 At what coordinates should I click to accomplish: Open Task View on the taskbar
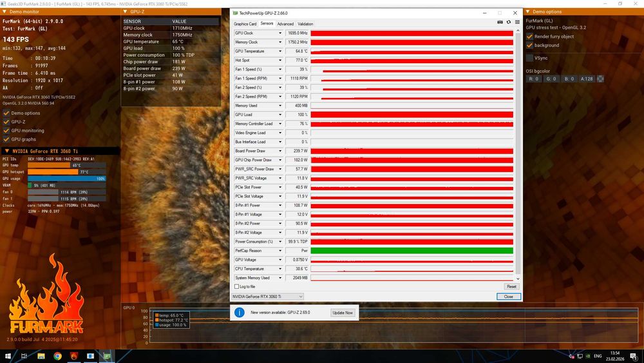[24, 356]
